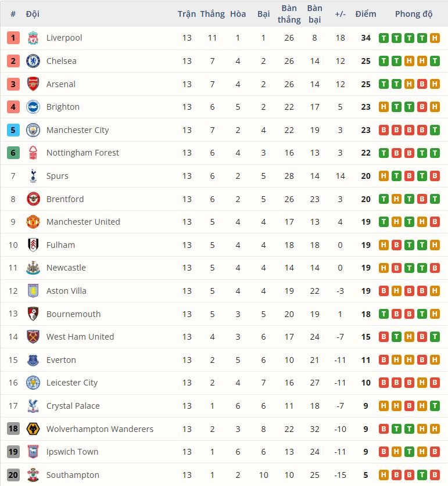Sort the table by the Trận column
Screen dimensions: 448x486
click(x=187, y=13)
